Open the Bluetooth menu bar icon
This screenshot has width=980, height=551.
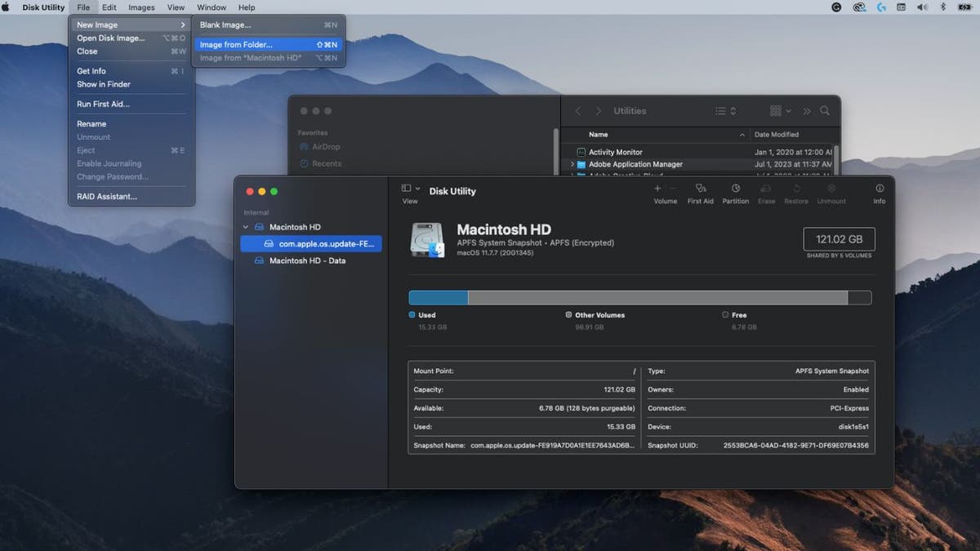[943, 7]
